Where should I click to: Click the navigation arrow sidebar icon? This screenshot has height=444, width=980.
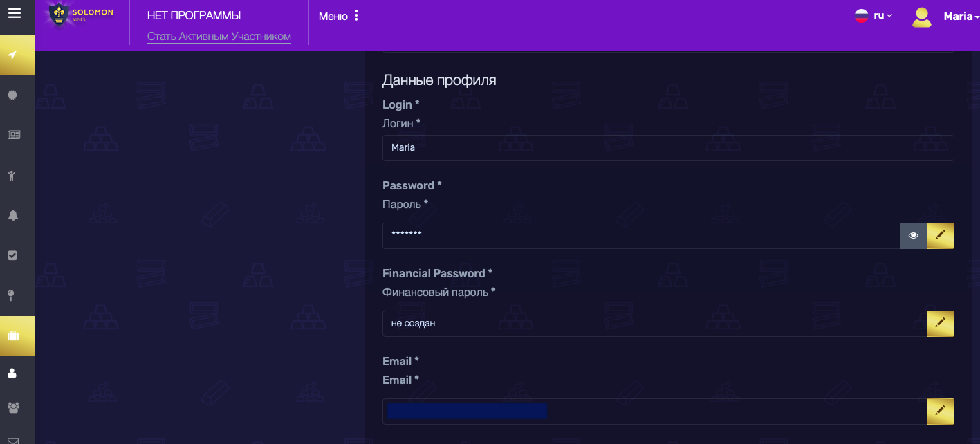(12, 55)
